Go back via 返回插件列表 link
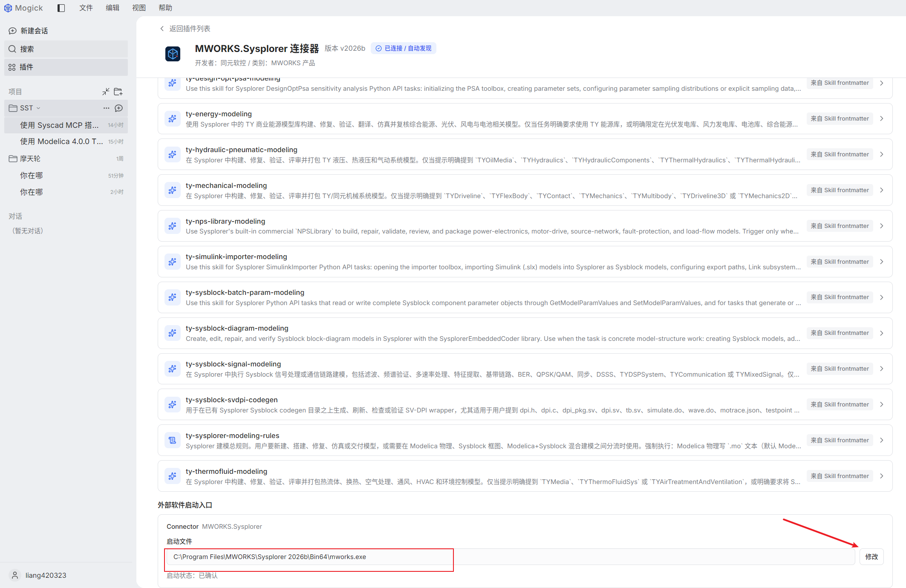 185,29
